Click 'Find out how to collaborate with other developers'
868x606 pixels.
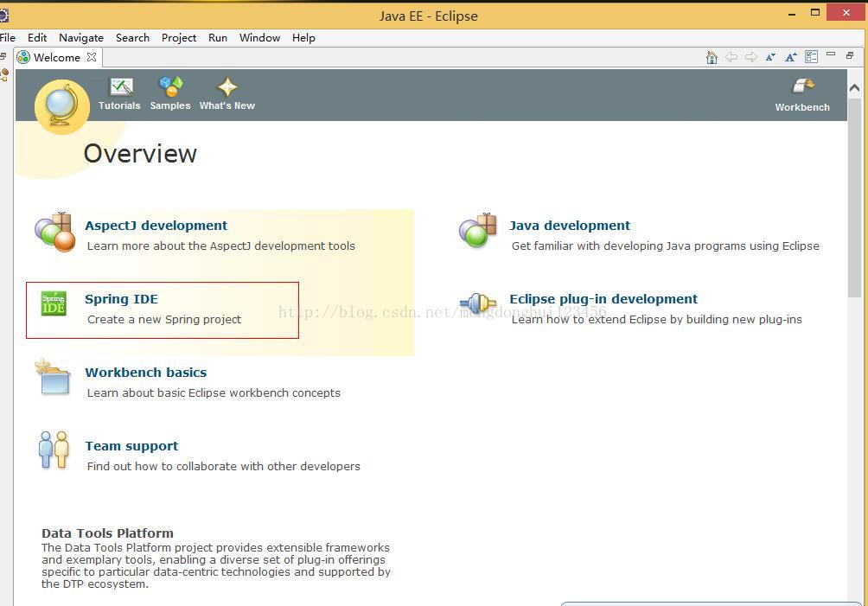pyautogui.click(x=224, y=467)
